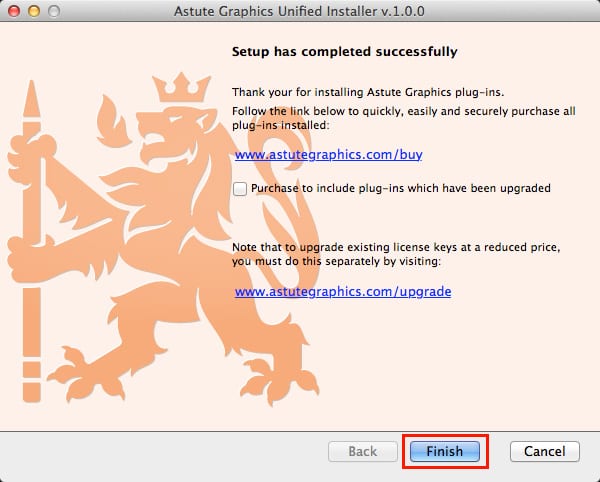Image resolution: width=600 pixels, height=482 pixels.
Task: Open the www.astutegraphics.com/buy link
Action: (x=329, y=155)
